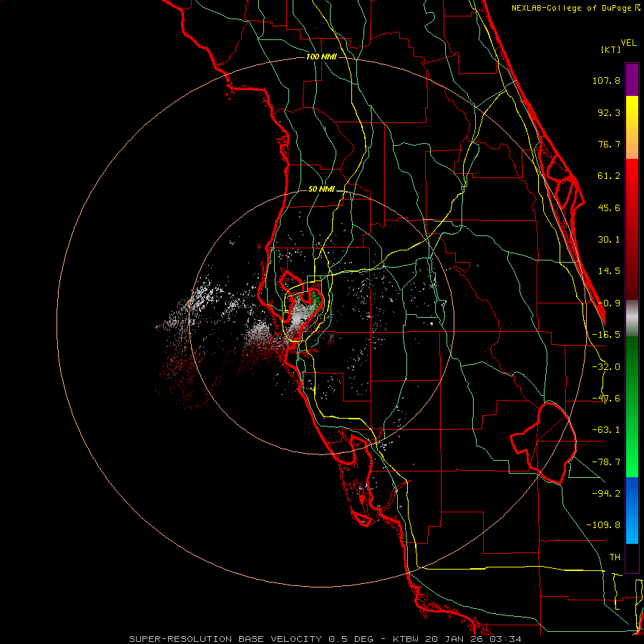Click the [KT] units label
The width and height of the screenshot is (644, 644).
click(x=611, y=49)
